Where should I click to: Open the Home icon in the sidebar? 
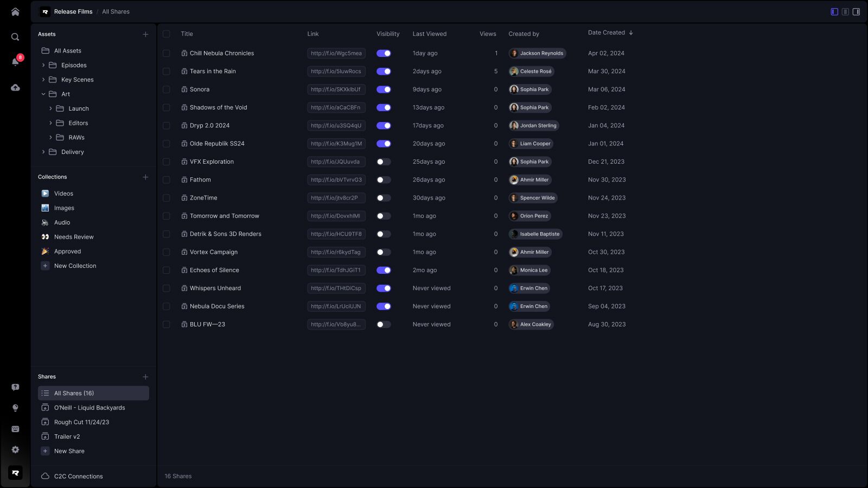click(x=15, y=11)
